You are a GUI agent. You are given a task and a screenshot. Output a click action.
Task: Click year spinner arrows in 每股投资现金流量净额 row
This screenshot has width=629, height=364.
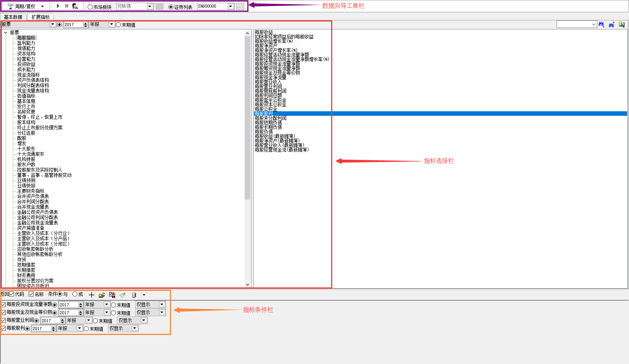[80, 305]
